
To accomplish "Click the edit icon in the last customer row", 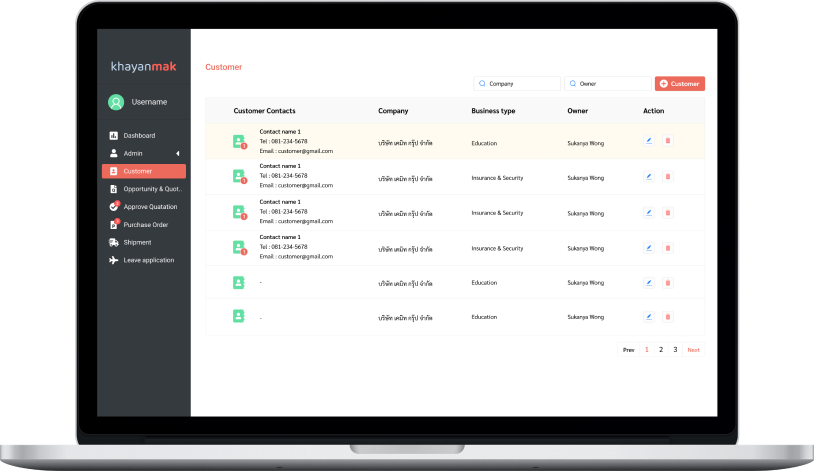I will (x=648, y=316).
